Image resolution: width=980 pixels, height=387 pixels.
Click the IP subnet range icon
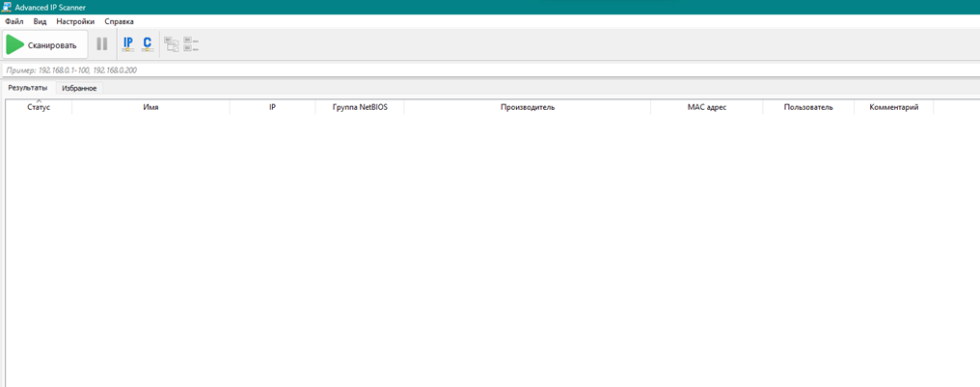128,44
